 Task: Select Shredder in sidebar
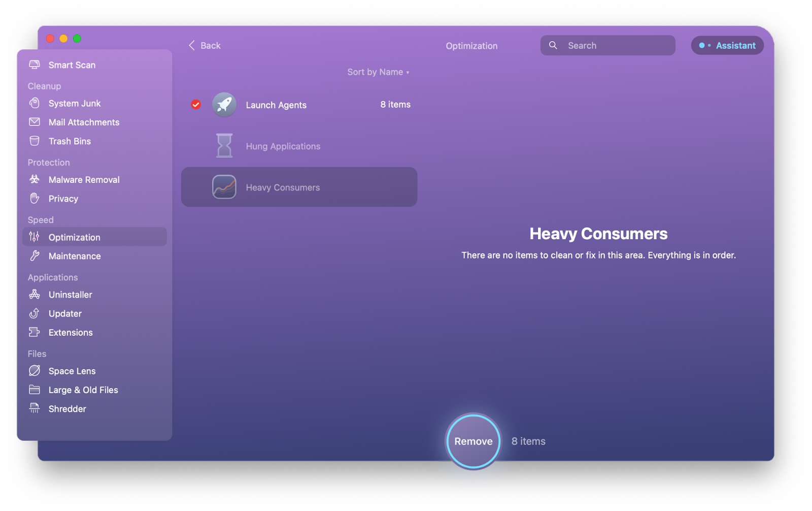[94, 408]
